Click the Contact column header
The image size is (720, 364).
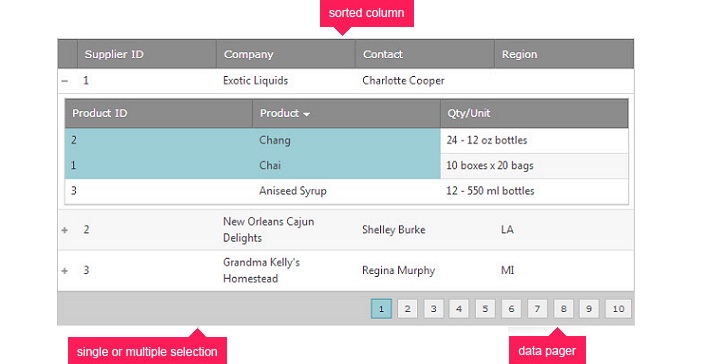425,54
